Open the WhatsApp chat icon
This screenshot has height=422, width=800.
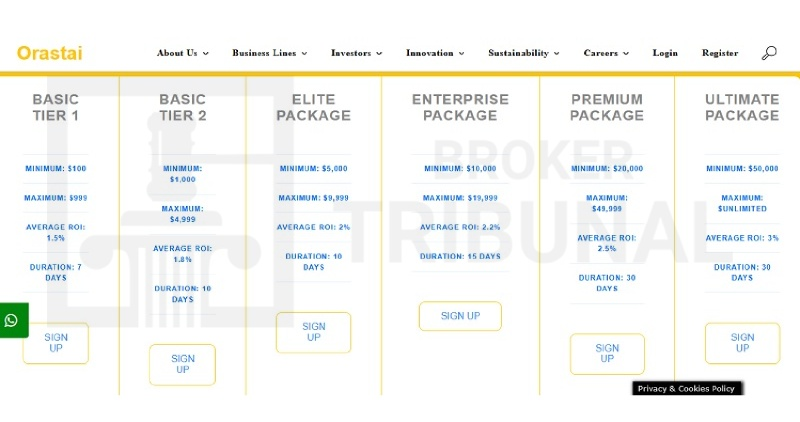tap(12, 321)
